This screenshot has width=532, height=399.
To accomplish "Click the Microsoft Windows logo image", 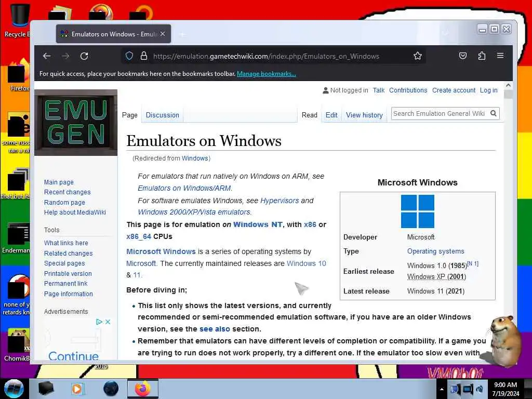I will click(417, 211).
